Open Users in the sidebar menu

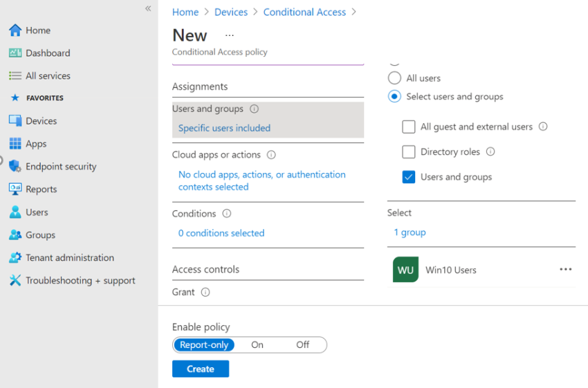[x=37, y=212]
